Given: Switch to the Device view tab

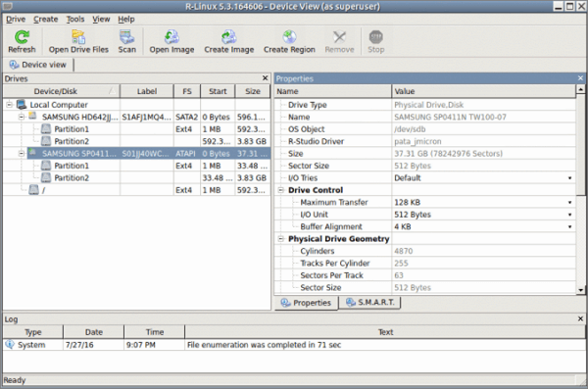Looking at the screenshot, I should 38,65.
